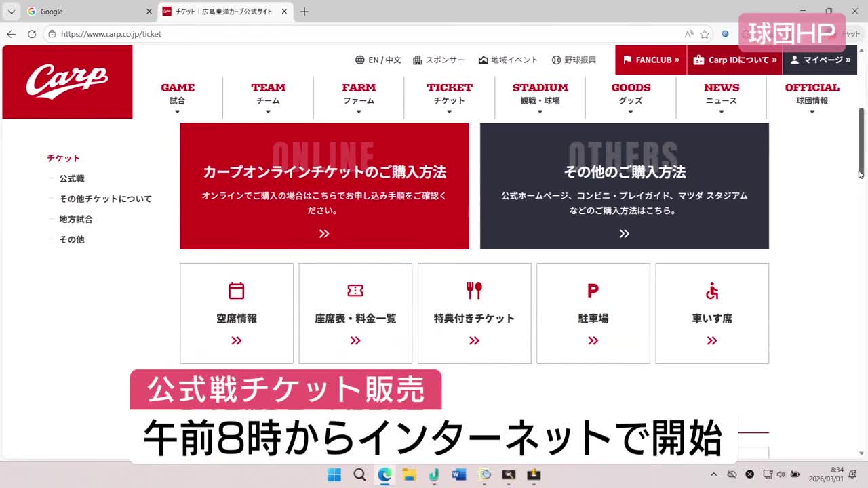This screenshot has height=488, width=868.
Task: Open カープオンラインチケットのご購入方法 red banner
Action: tap(324, 186)
